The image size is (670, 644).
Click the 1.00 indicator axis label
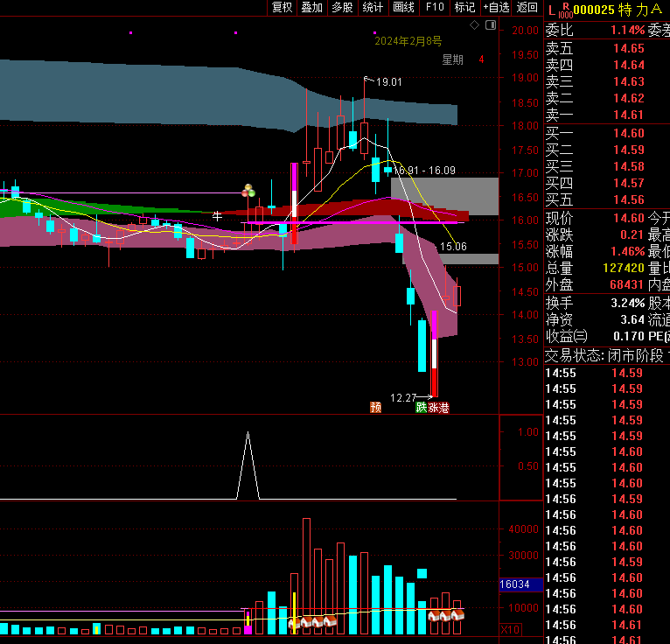coord(528,432)
